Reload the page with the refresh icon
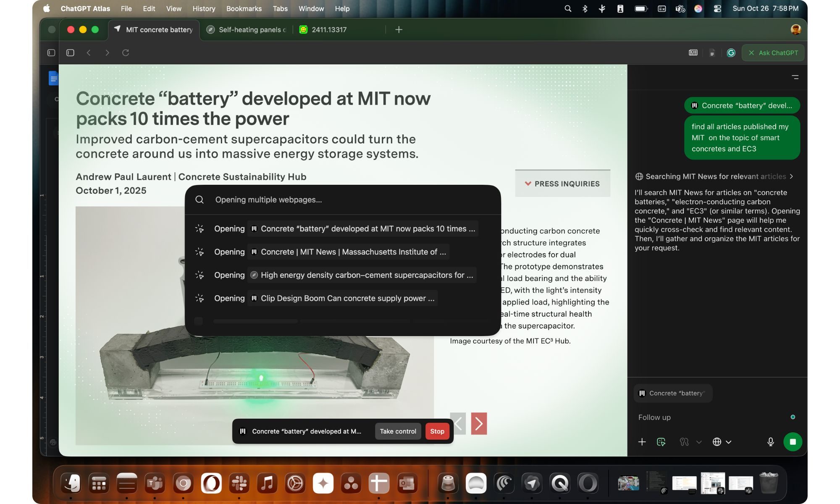 click(x=125, y=53)
